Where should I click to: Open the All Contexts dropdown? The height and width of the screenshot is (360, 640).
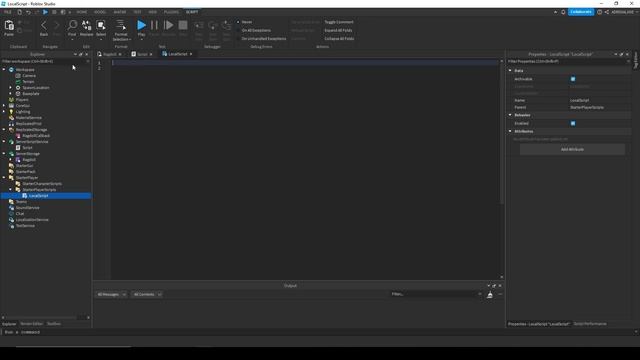(x=147, y=294)
